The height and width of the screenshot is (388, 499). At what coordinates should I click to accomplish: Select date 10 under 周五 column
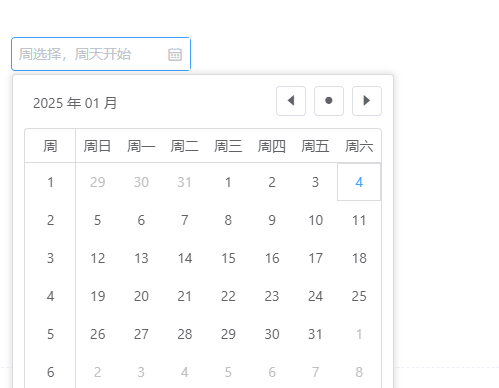click(315, 220)
